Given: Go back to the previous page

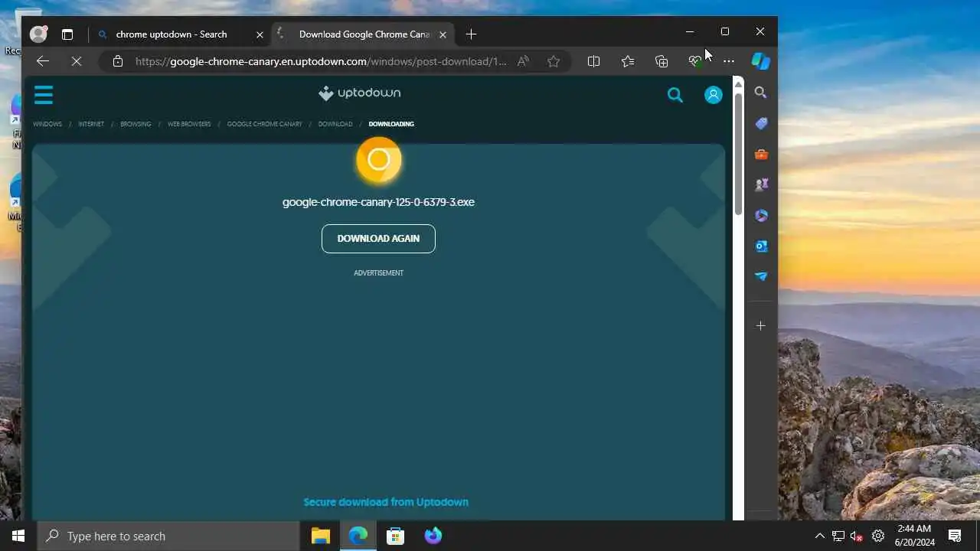Looking at the screenshot, I should [x=43, y=61].
